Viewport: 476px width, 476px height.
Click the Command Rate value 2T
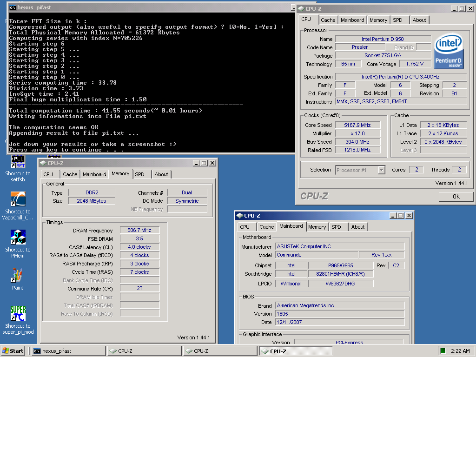(x=139, y=288)
